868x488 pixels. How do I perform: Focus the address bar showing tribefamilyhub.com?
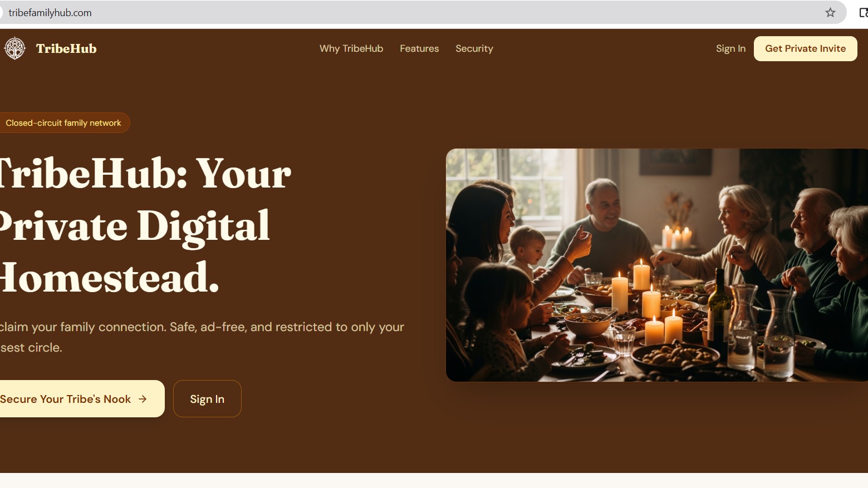pyautogui.click(x=412, y=12)
